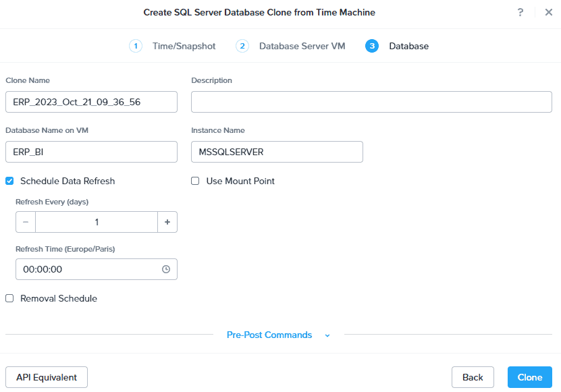This screenshot has width=561, height=392.
Task: Increase refresh days with plus button
Action: pyautogui.click(x=167, y=222)
